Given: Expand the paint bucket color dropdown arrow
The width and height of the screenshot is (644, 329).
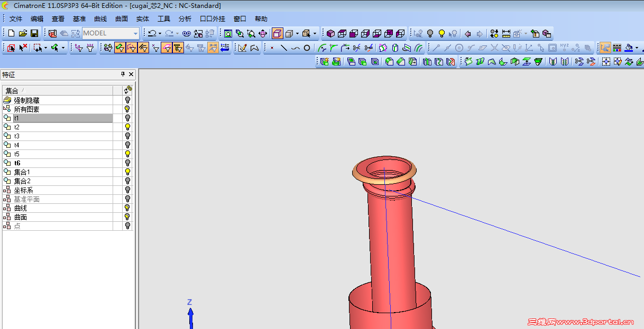Looking at the screenshot, I should click(637, 48).
